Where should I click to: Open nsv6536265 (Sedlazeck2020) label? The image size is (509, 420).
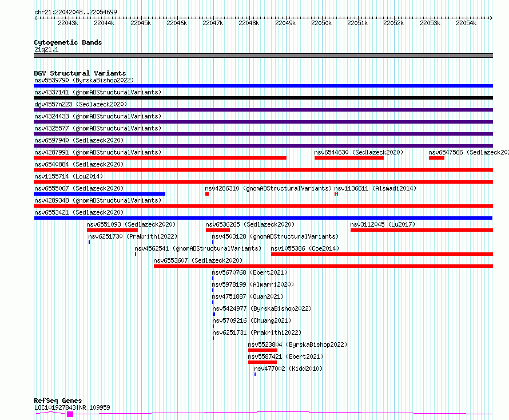coord(250,224)
